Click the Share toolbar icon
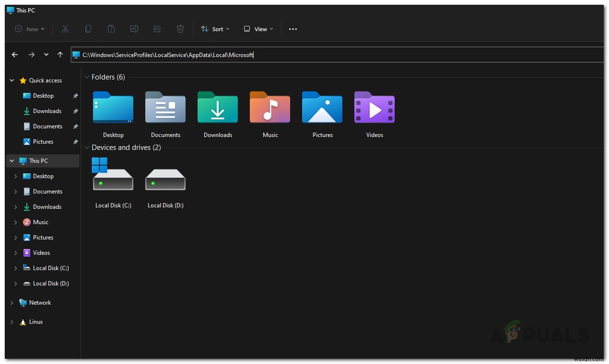609x364 pixels. click(157, 29)
